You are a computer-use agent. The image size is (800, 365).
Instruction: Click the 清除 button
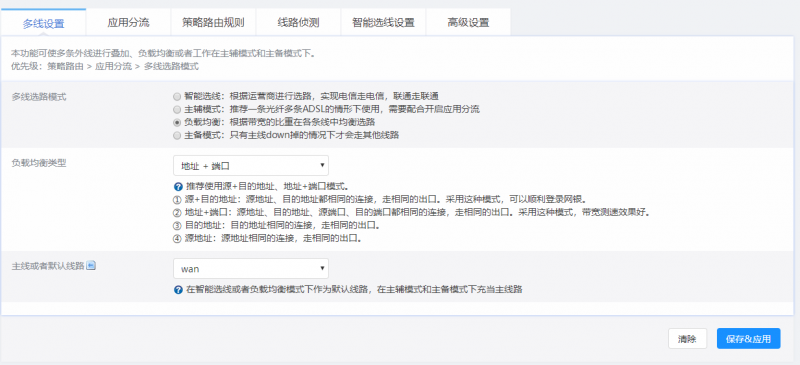point(687,338)
